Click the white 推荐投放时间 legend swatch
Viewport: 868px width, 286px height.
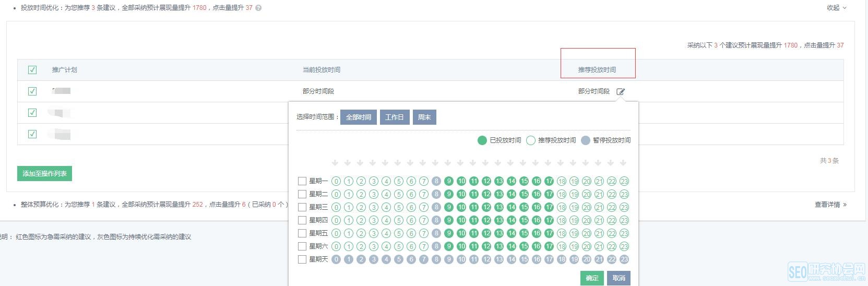tap(531, 140)
